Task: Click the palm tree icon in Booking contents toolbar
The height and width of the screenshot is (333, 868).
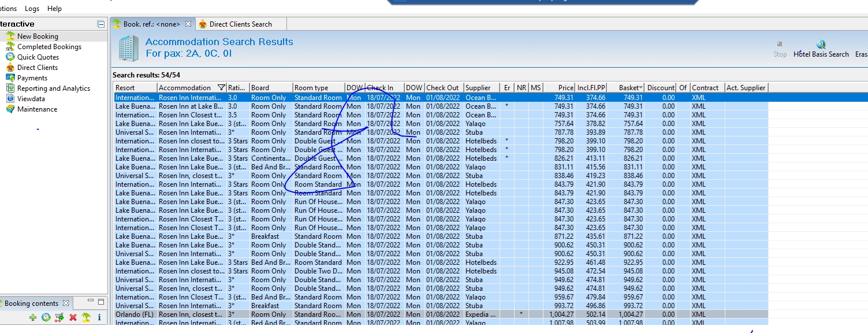Action: pos(85,317)
